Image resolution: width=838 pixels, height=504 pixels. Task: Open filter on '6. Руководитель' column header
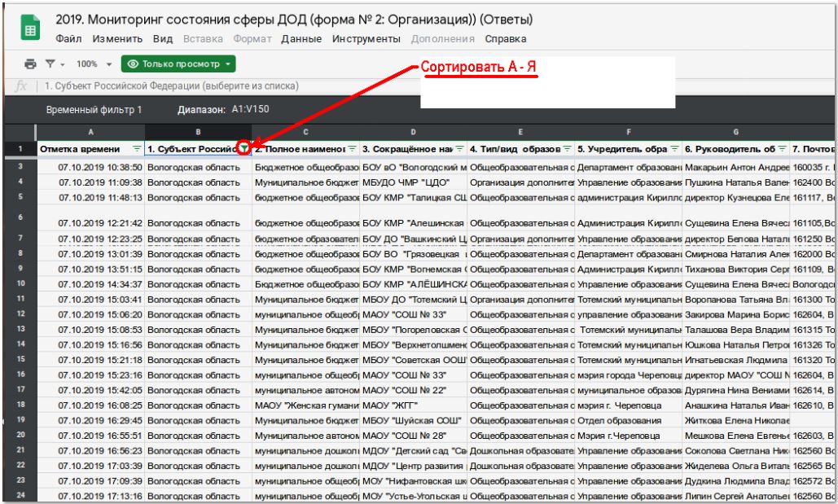click(781, 149)
